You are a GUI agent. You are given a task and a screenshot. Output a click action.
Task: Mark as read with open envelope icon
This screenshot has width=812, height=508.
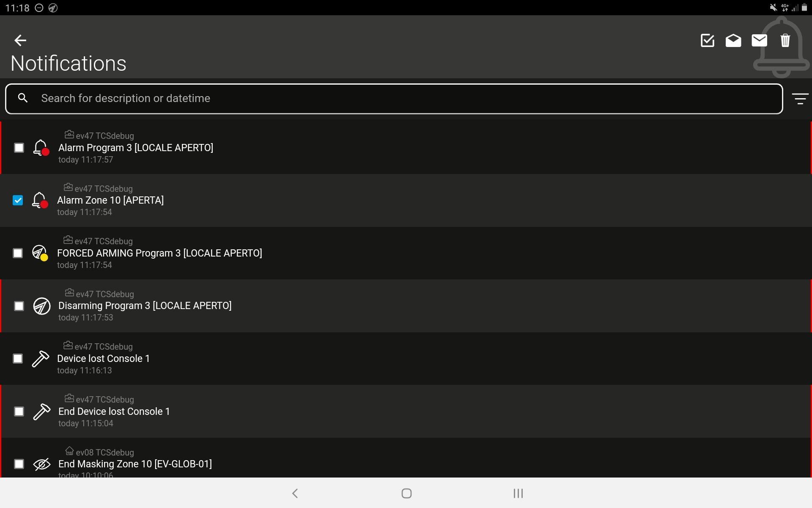click(x=733, y=41)
